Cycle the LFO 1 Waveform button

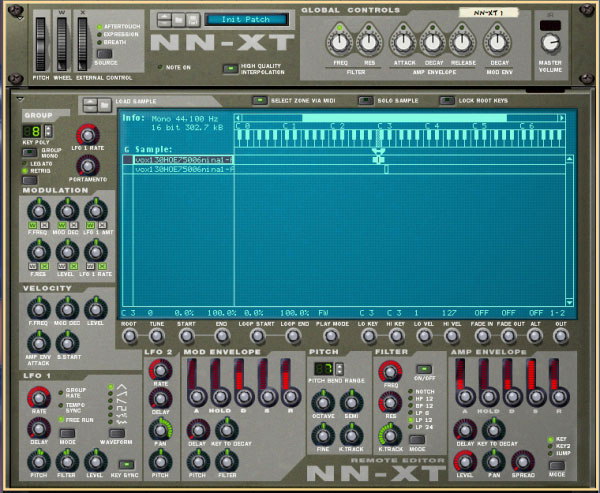pyautogui.click(x=116, y=433)
